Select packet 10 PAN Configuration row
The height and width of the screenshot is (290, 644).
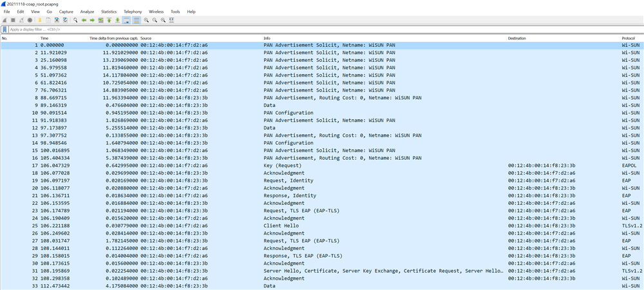click(322, 113)
